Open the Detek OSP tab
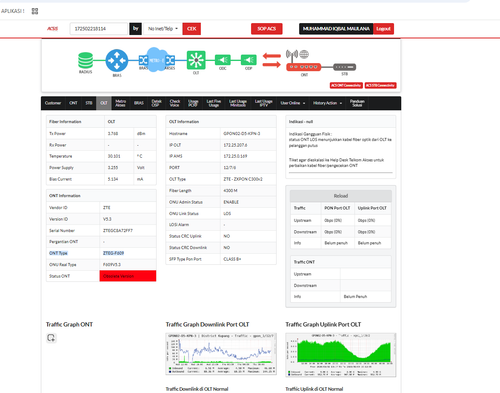The height and width of the screenshot is (393, 500). [x=156, y=103]
